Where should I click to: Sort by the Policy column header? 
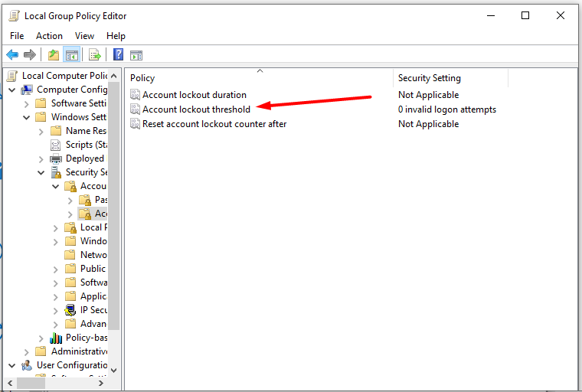[259, 77]
